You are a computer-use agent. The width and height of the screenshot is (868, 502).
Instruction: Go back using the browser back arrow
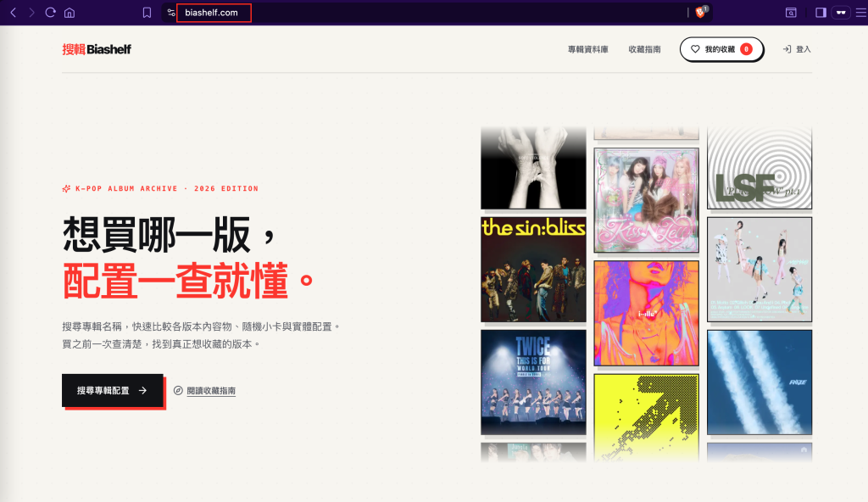coord(14,12)
